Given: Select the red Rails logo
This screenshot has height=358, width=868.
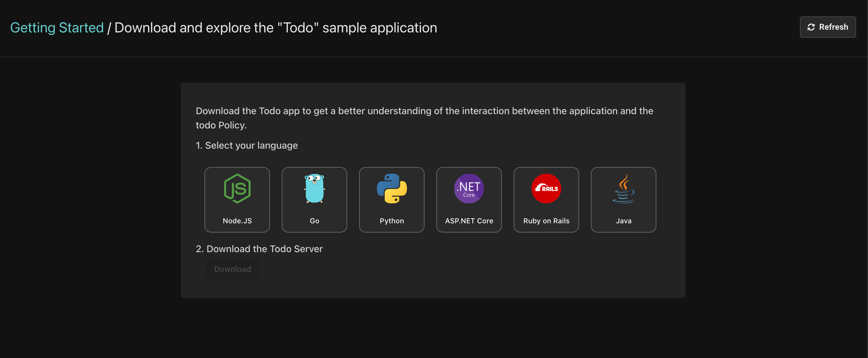Looking at the screenshot, I should point(546,189).
